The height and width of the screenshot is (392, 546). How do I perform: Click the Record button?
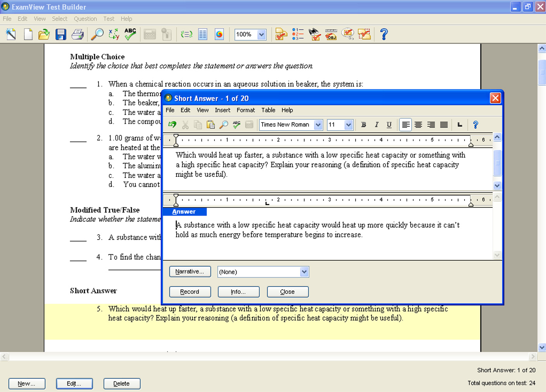(x=190, y=292)
